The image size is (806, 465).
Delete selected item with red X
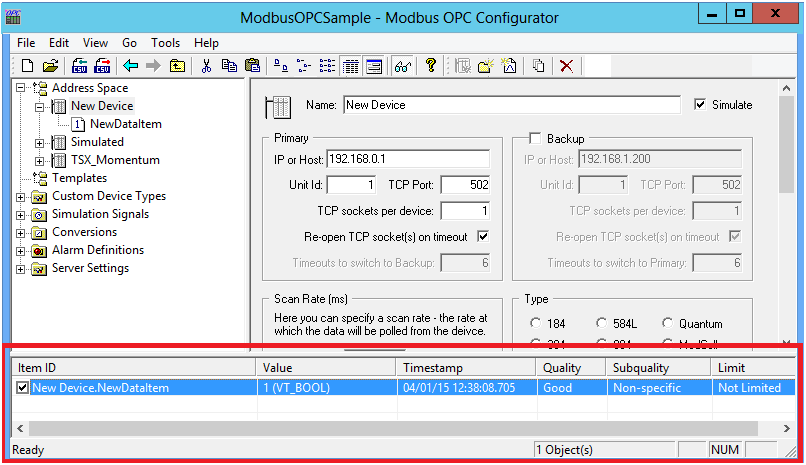pyautogui.click(x=566, y=66)
